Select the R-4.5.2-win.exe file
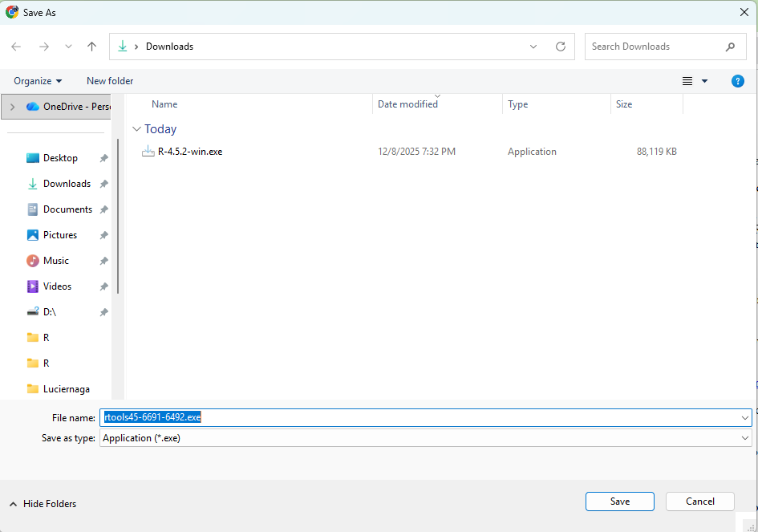This screenshot has width=758, height=532. (190, 152)
